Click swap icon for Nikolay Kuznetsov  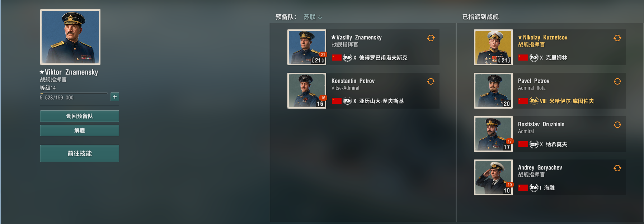617,38
